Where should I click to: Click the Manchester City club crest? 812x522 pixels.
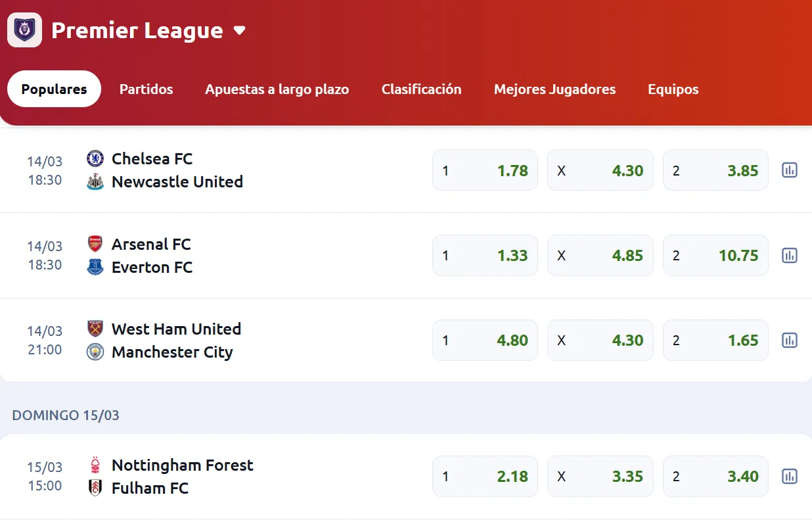[95, 352]
